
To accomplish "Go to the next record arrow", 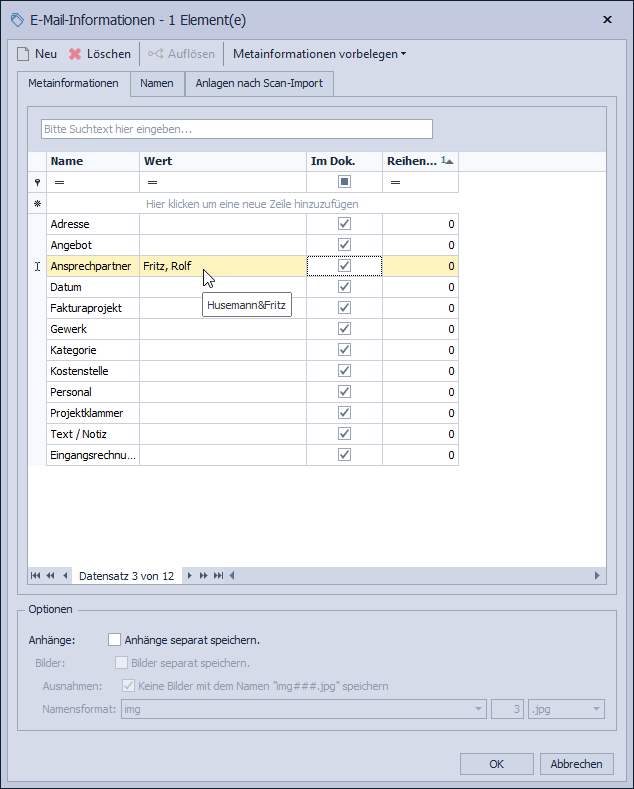I will (x=190, y=576).
